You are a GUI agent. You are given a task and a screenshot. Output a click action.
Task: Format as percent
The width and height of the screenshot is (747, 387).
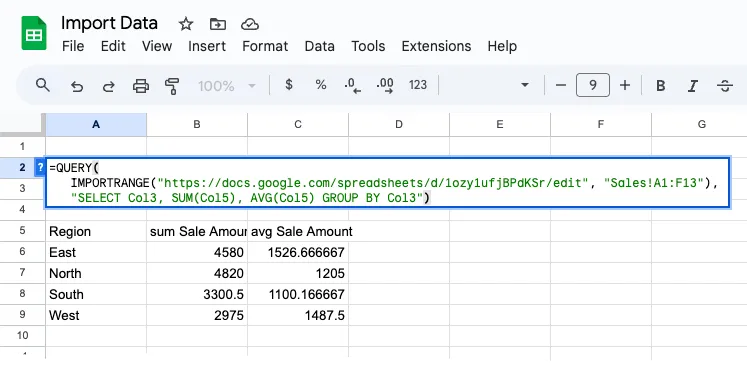(321, 85)
